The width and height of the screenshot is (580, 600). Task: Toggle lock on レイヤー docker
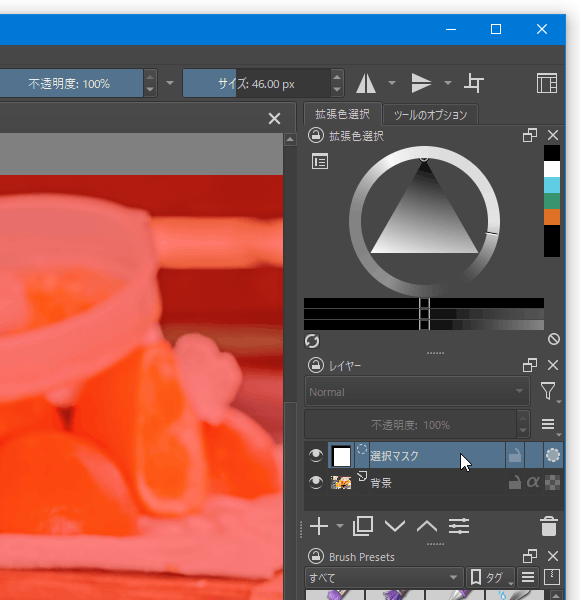point(316,365)
